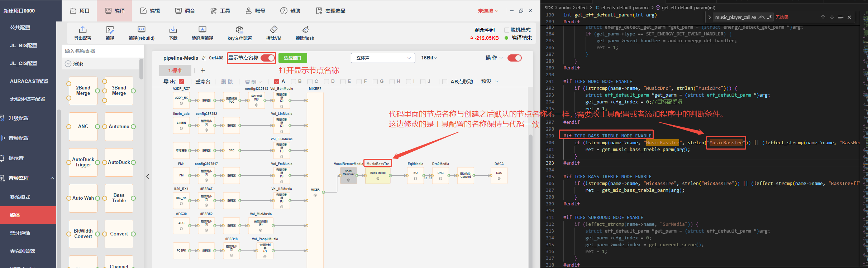Open the 立体声 channel dropdown

click(x=383, y=58)
